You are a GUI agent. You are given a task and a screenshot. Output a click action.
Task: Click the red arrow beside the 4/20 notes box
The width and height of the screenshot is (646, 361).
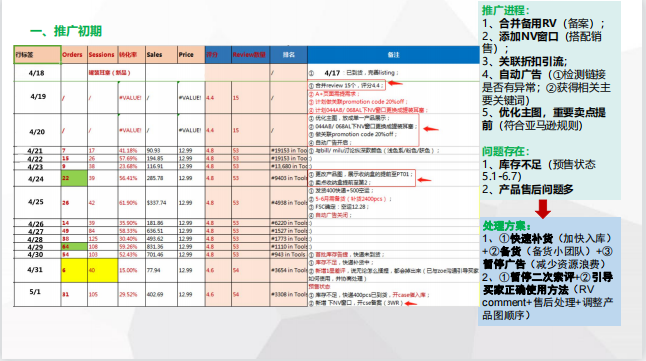(431, 129)
